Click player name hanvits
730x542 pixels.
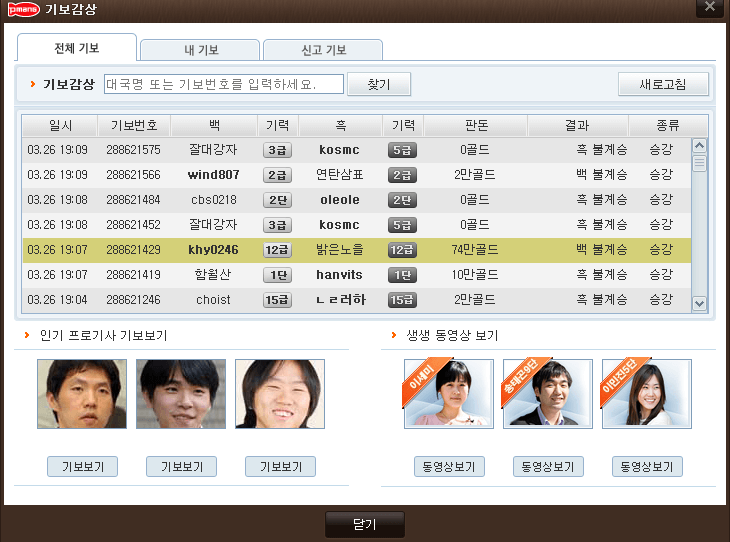coord(339,275)
